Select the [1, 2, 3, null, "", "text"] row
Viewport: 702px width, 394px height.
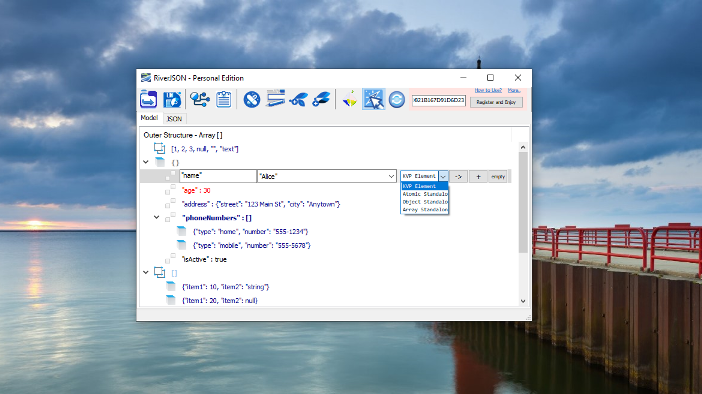tap(205, 149)
